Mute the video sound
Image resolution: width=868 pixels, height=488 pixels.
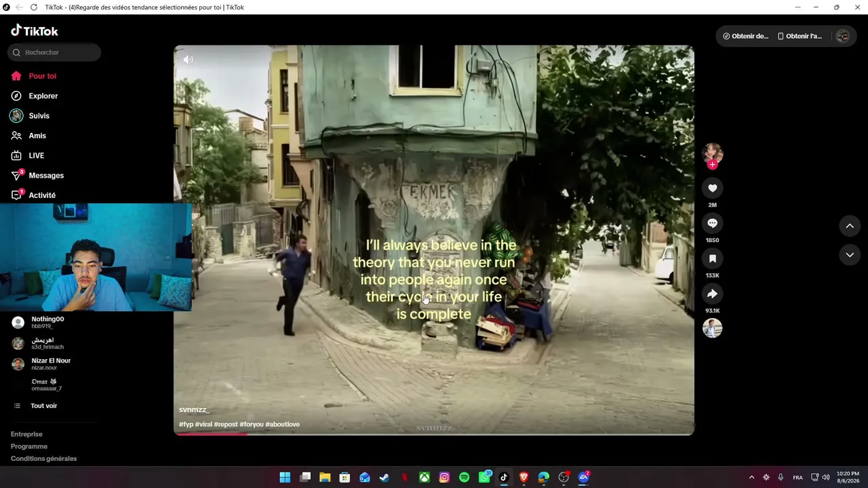pyautogui.click(x=188, y=60)
